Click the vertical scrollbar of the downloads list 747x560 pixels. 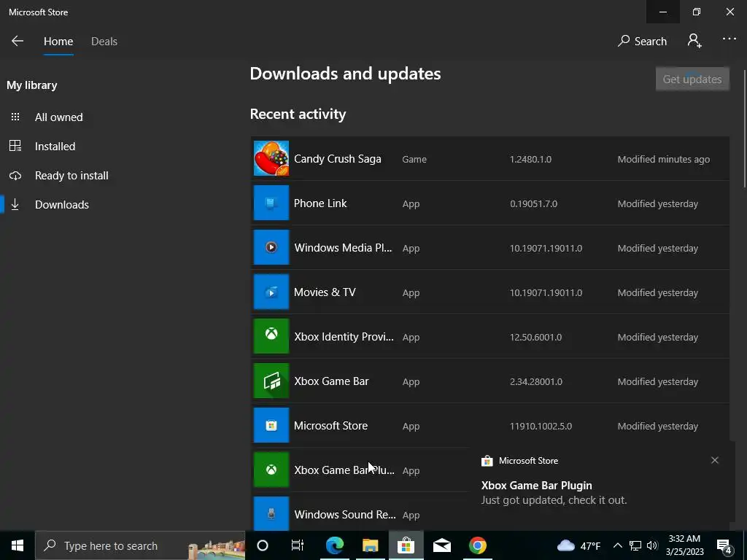click(744, 128)
